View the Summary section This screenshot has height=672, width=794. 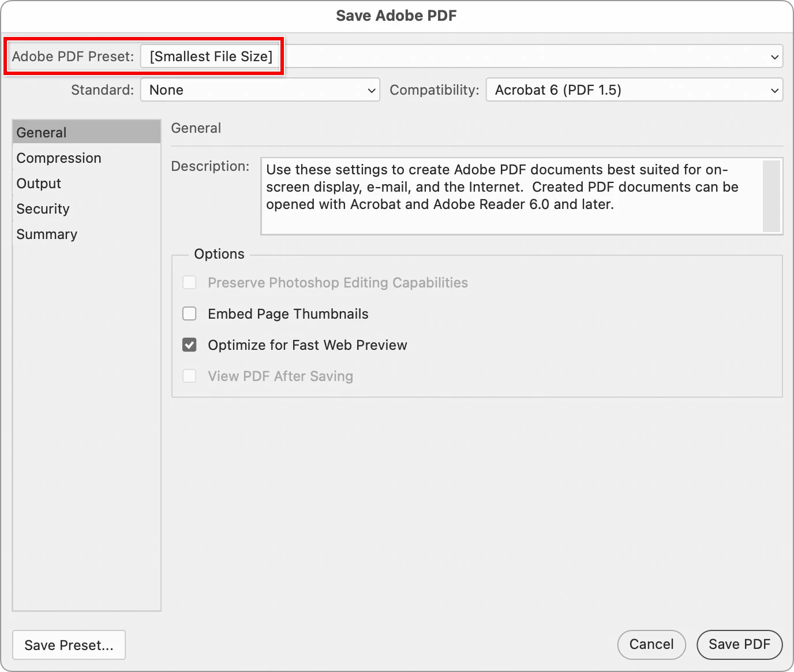click(87, 234)
